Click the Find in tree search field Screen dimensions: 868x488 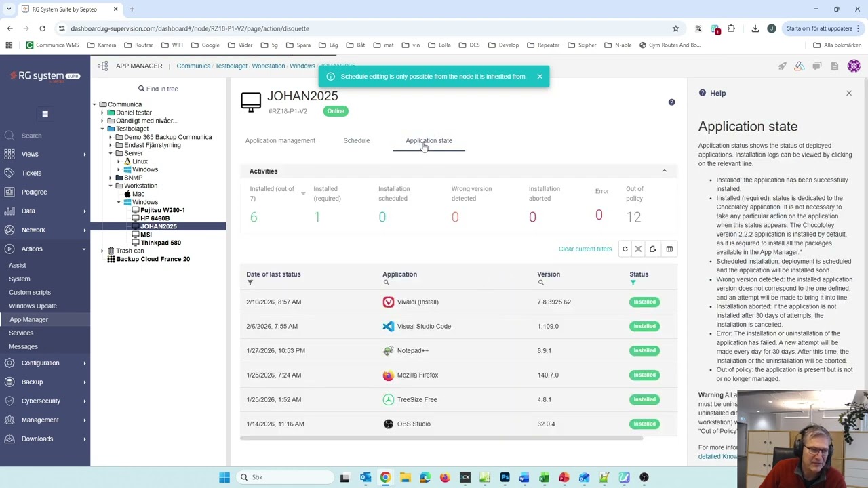tap(159, 89)
